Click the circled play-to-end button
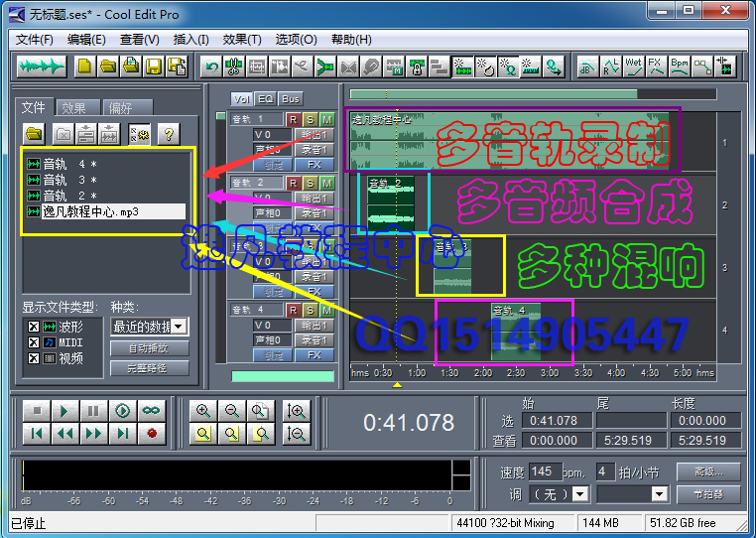Viewport: 756px width, 538px height. tap(122, 411)
